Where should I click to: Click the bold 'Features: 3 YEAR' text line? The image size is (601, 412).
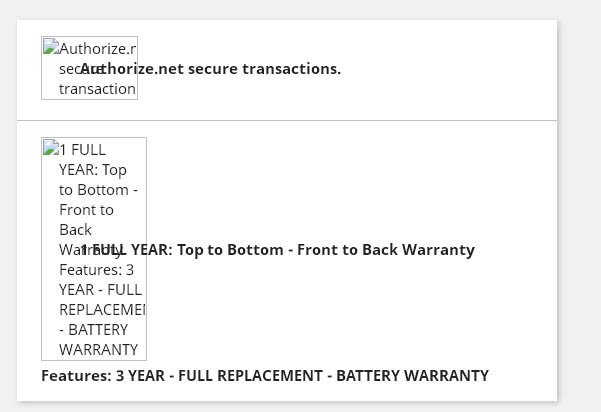[x=265, y=376]
